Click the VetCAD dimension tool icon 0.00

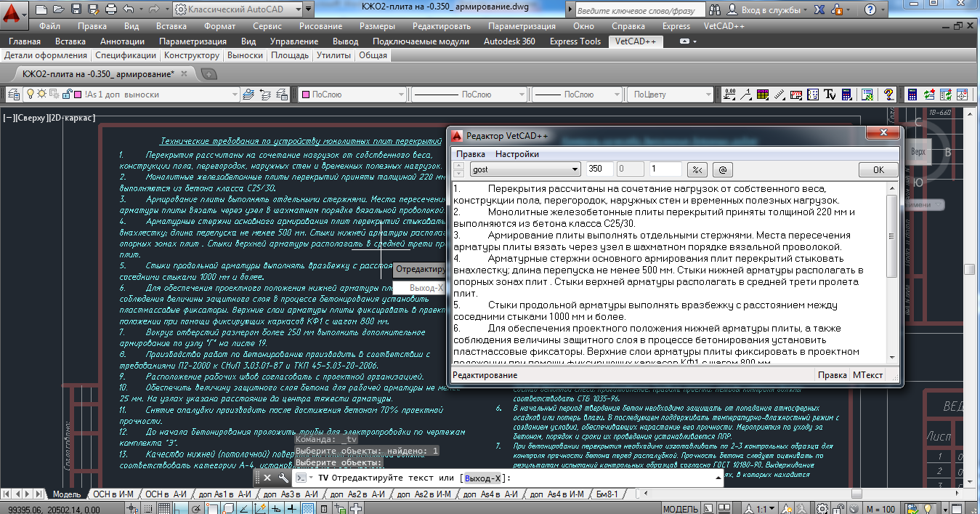tap(730, 94)
